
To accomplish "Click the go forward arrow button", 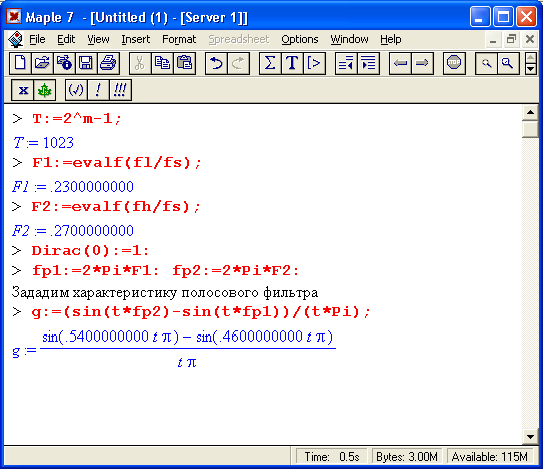I will tap(422, 63).
